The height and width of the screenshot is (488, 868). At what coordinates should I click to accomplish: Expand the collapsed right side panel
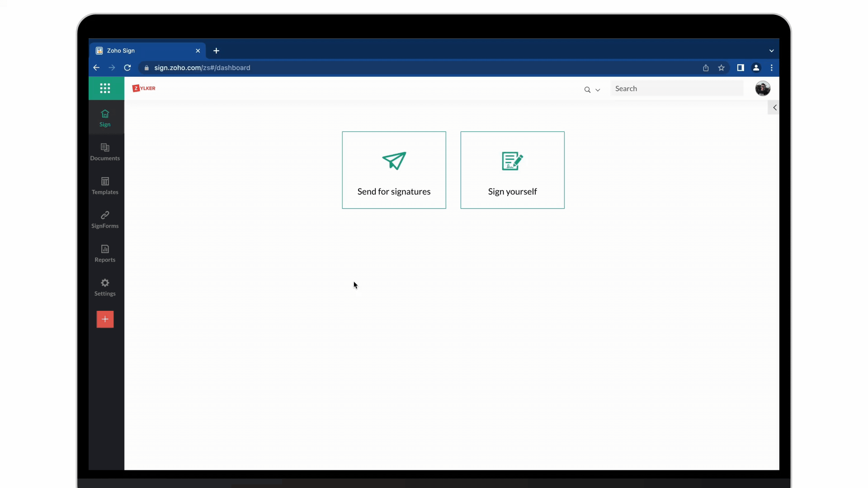[774, 108]
